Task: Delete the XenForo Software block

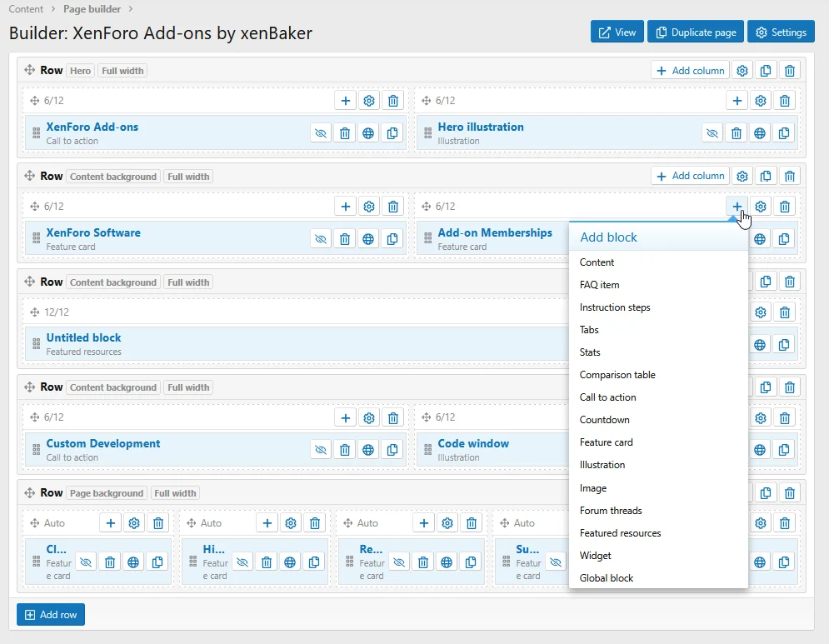Action: point(345,239)
